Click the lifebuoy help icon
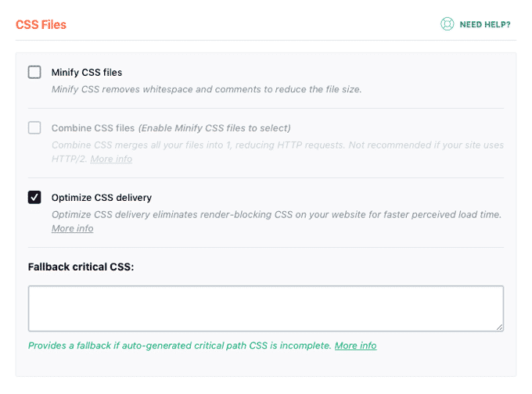The height and width of the screenshot is (394, 532). (x=447, y=24)
